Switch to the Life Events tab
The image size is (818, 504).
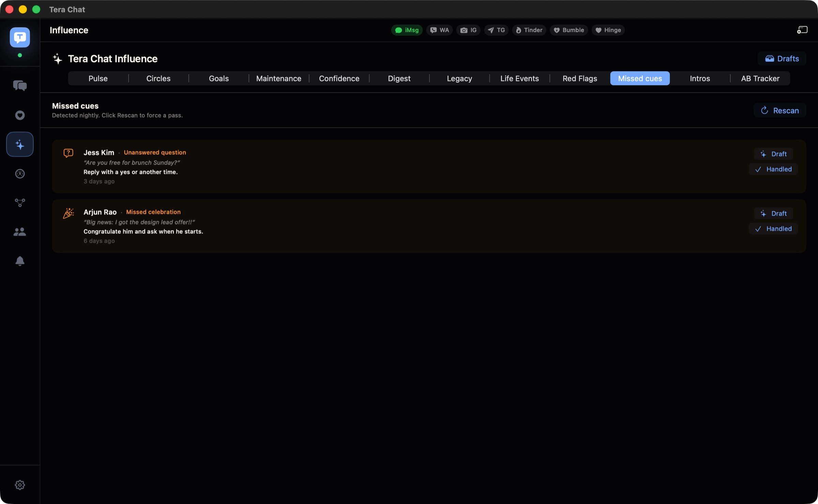(x=519, y=78)
